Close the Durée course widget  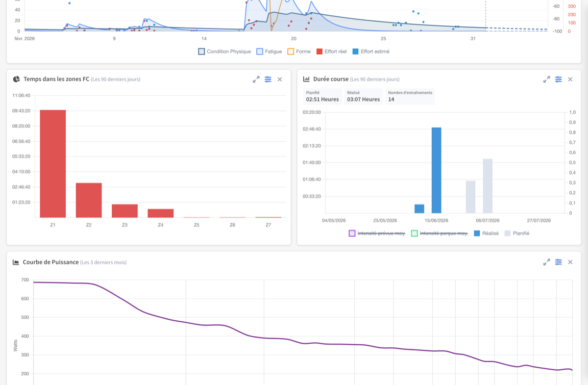coord(570,80)
